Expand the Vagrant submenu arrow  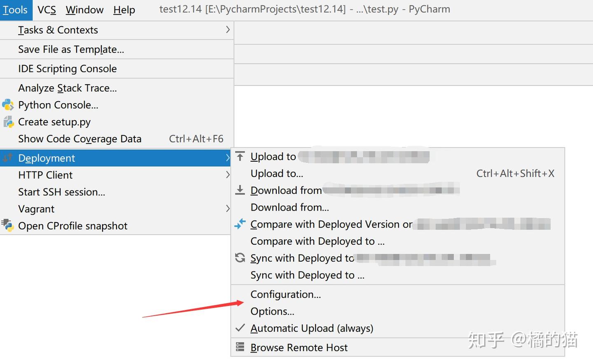point(227,209)
